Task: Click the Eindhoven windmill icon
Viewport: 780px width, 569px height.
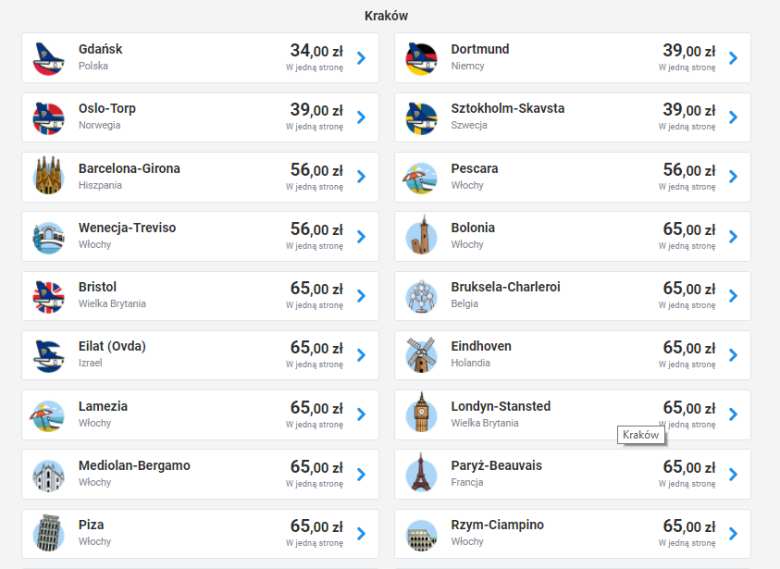Action: (421, 355)
